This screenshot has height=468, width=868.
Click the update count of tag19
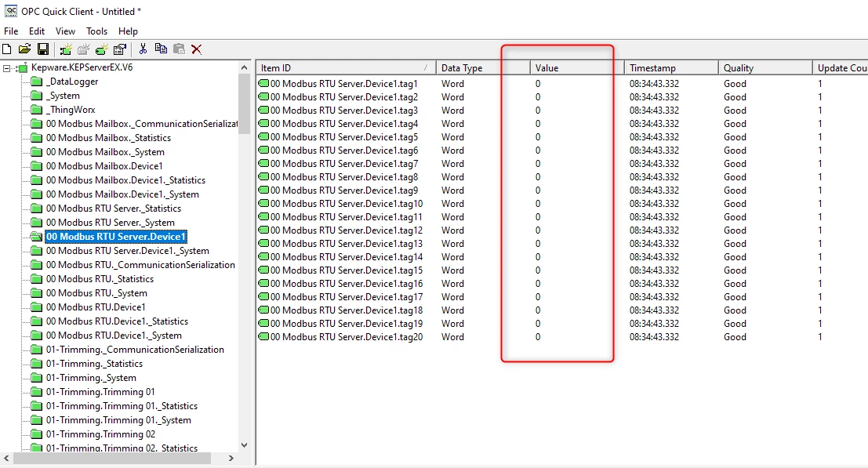coord(820,324)
